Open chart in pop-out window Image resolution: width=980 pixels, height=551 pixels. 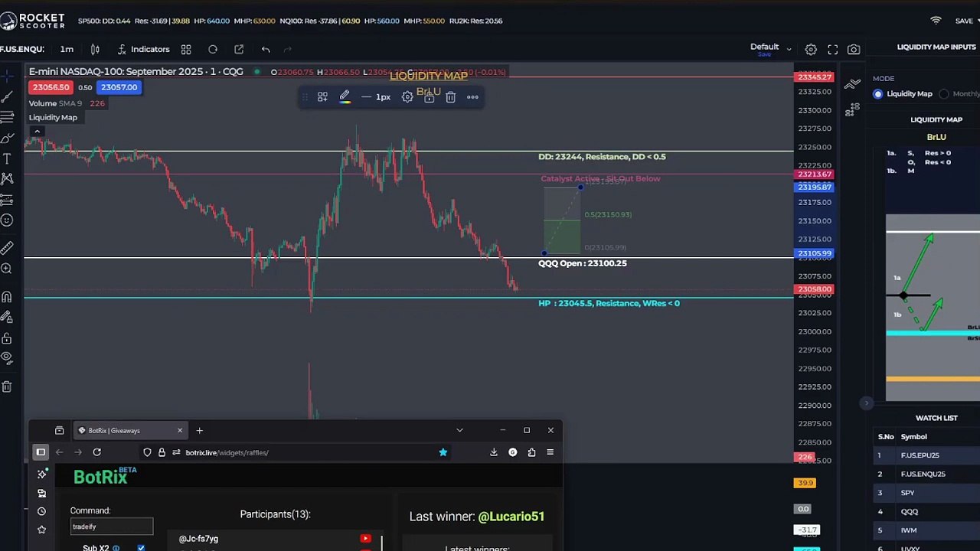(x=239, y=49)
